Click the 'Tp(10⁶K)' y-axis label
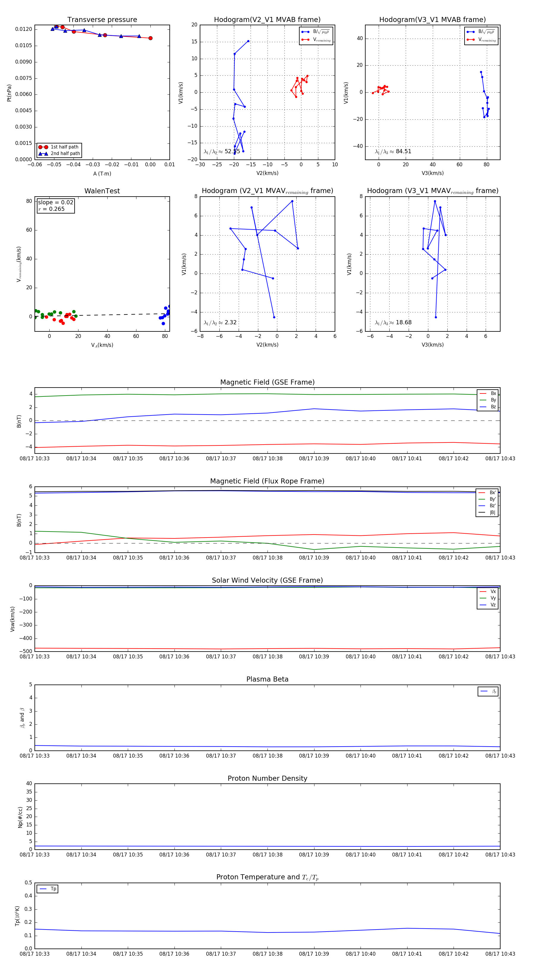 click(x=17, y=916)
